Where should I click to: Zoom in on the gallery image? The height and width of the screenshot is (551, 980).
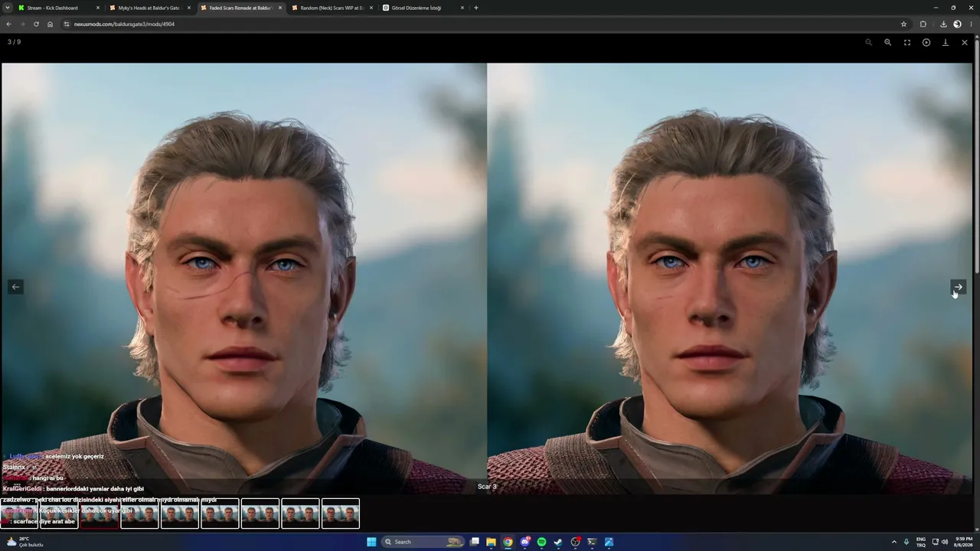[x=887, y=42]
